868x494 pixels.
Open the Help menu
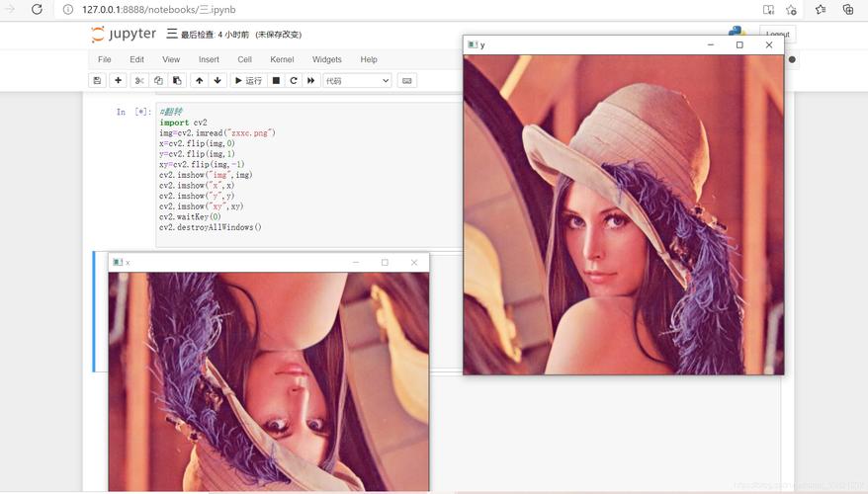pyautogui.click(x=369, y=59)
